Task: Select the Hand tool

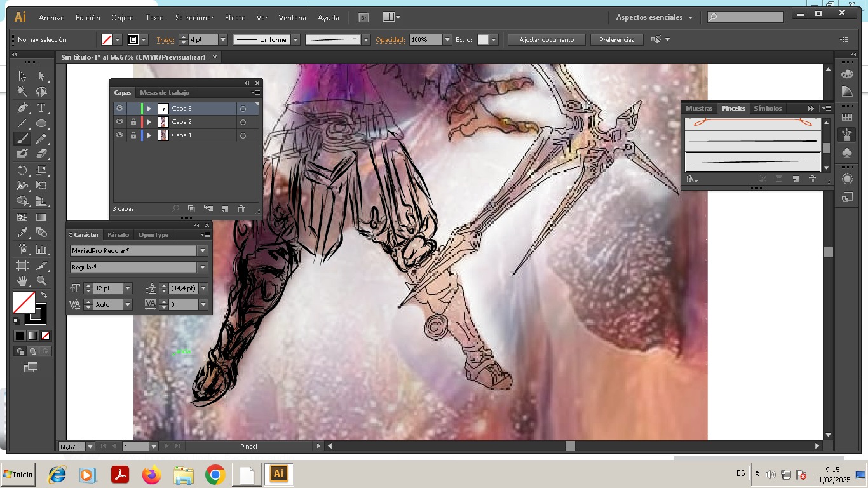Action: point(22,280)
